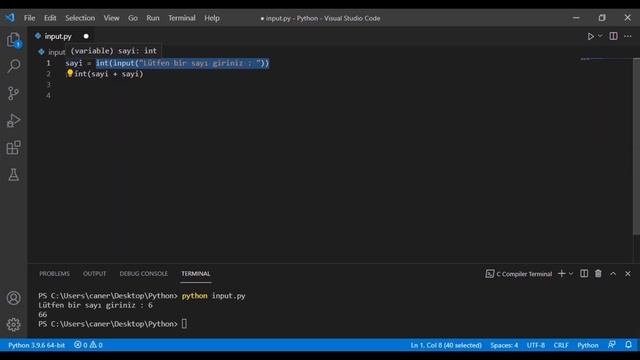Image resolution: width=640 pixels, height=360 pixels.
Task: Select the C Compiler Terminal label
Action: click(524, 274)
